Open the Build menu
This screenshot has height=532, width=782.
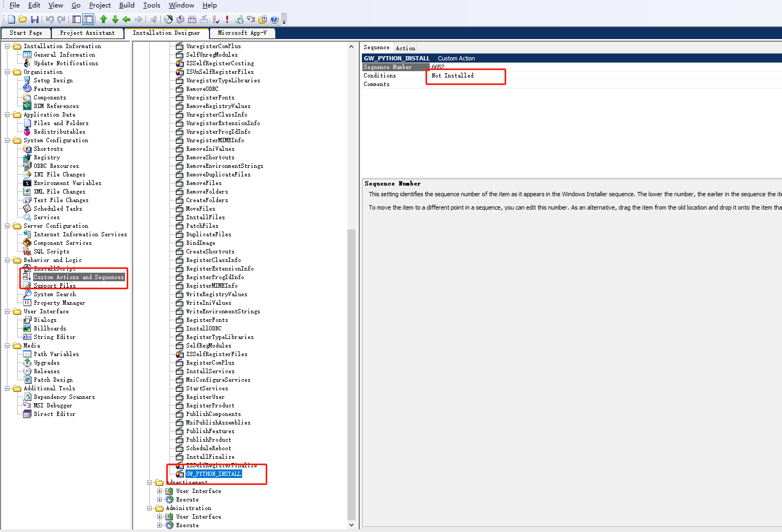point(126,5)
